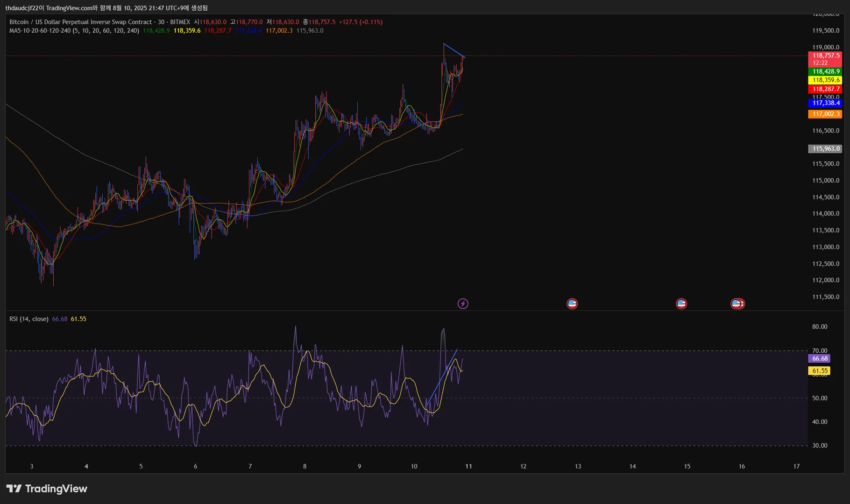Open the stacked US flag events near date 16
Screen dimensions: 850x504
pyautogui.click(x=737, y=304)
